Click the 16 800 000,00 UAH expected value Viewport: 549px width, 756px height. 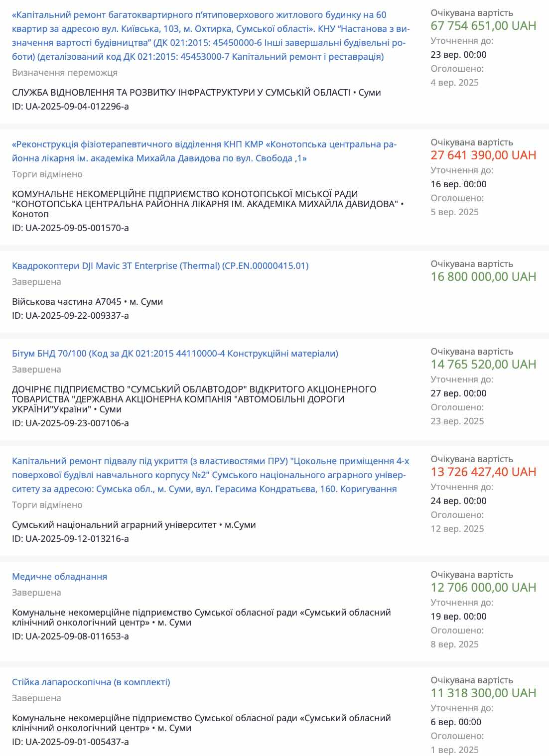tap(483, 277)
